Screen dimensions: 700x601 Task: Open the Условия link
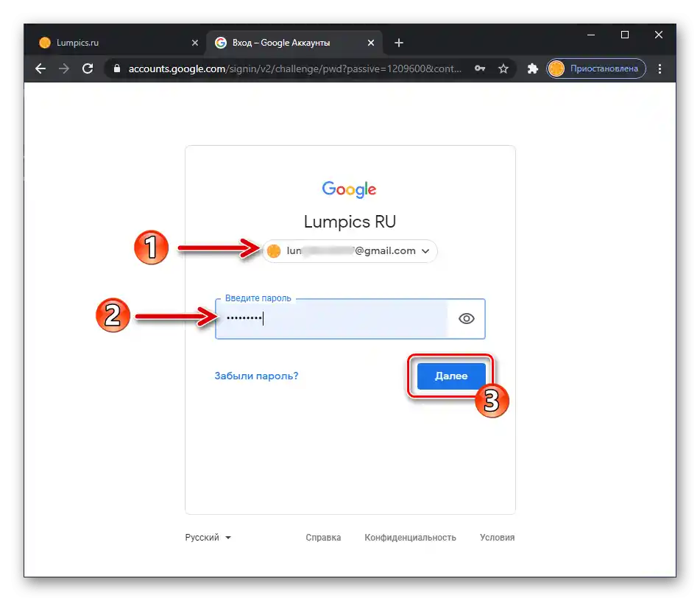tap(498, 537)
